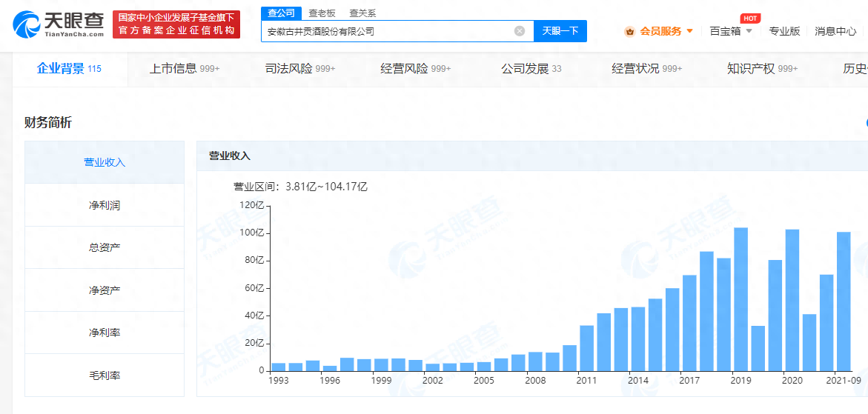The image size is (868, 414).
Task: Open 消息中心 in the header
Action: 835,31
